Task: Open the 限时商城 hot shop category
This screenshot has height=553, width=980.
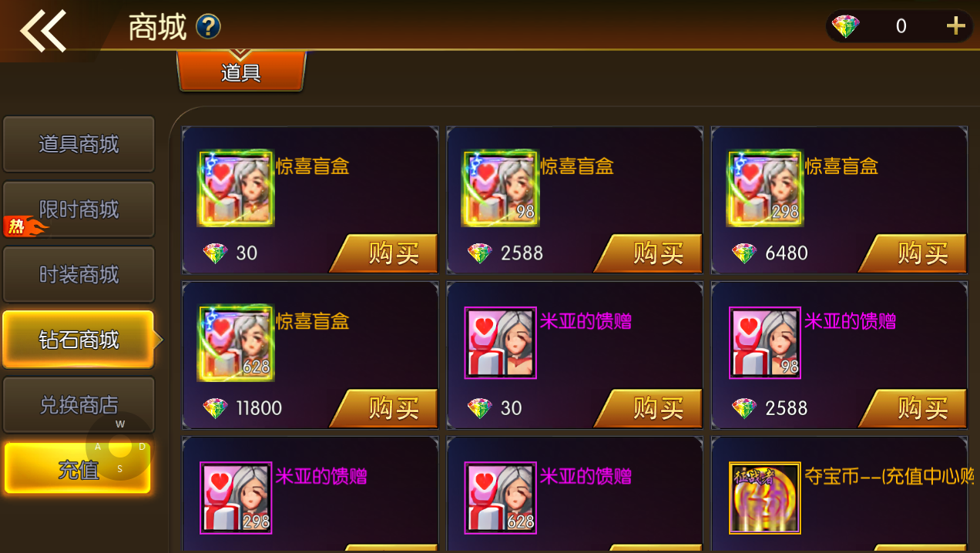Action: (79, 209)
